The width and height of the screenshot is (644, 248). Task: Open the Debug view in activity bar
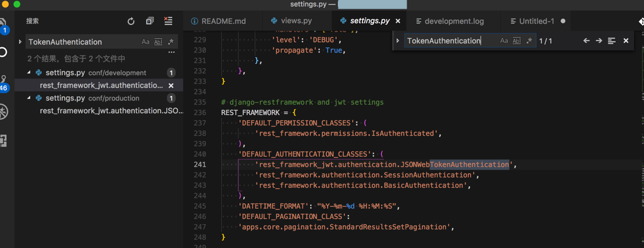tap(3, 112)
